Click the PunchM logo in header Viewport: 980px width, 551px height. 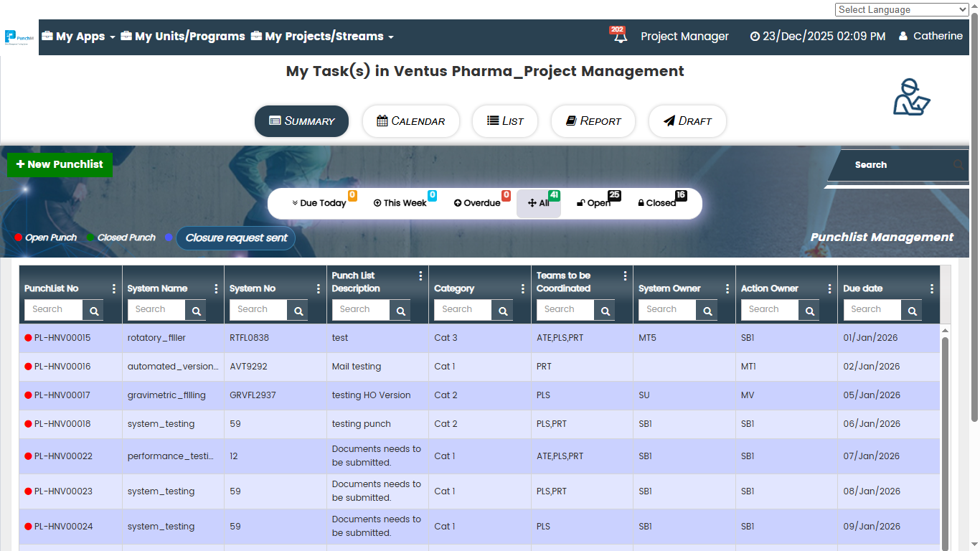19,37
